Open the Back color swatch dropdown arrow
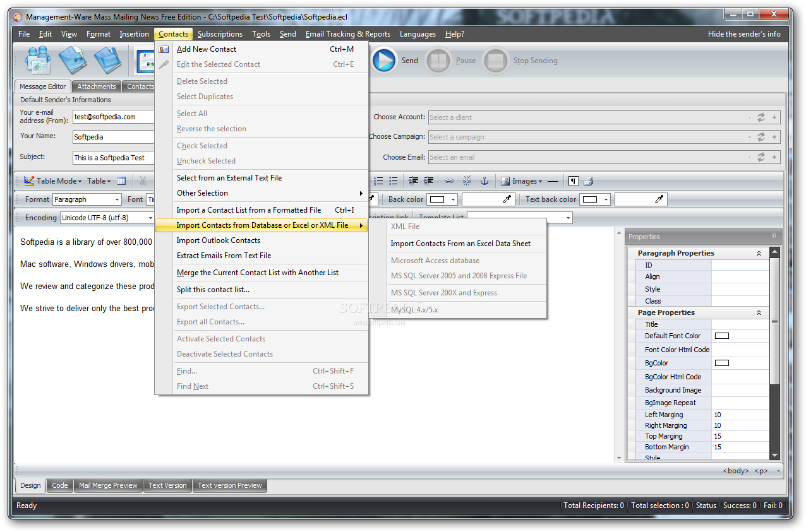 (x=454, y=199)
